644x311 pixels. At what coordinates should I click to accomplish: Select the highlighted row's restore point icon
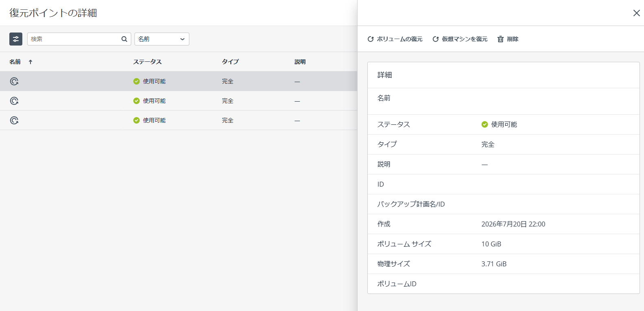coord(14,81)
